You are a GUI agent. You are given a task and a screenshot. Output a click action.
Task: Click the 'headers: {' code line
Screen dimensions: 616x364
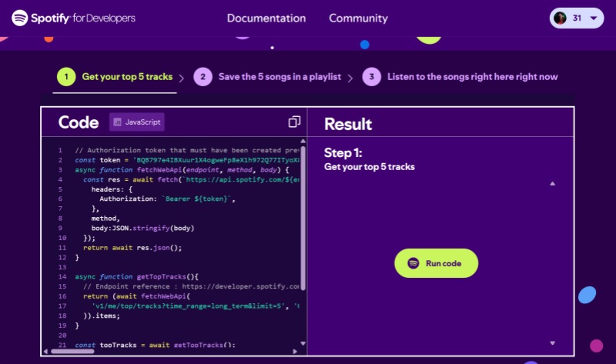[112, 189]
